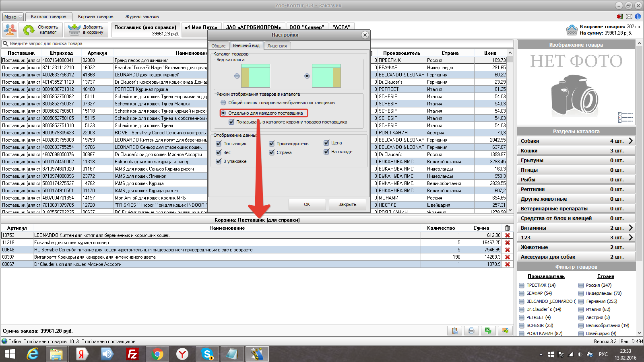Click the clipboard order icon button
Screen dimensions: 644x362
[454, 331]
